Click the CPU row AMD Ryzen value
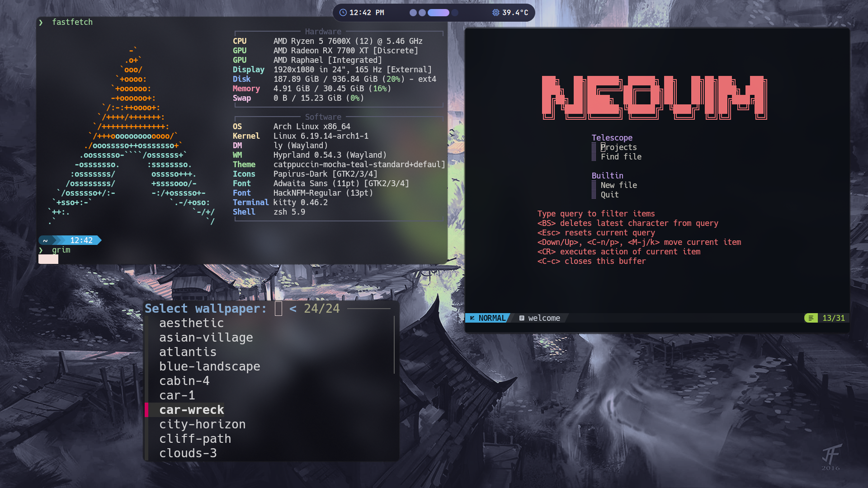The image size is (868, 488). tap(348, 41)
